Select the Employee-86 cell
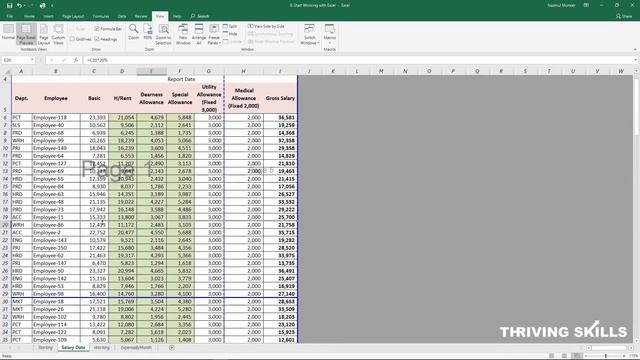 (x=56, y=225)
